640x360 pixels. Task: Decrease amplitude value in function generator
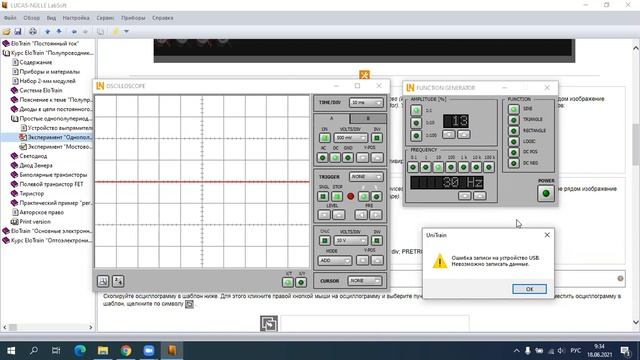[x=449, y=134]
